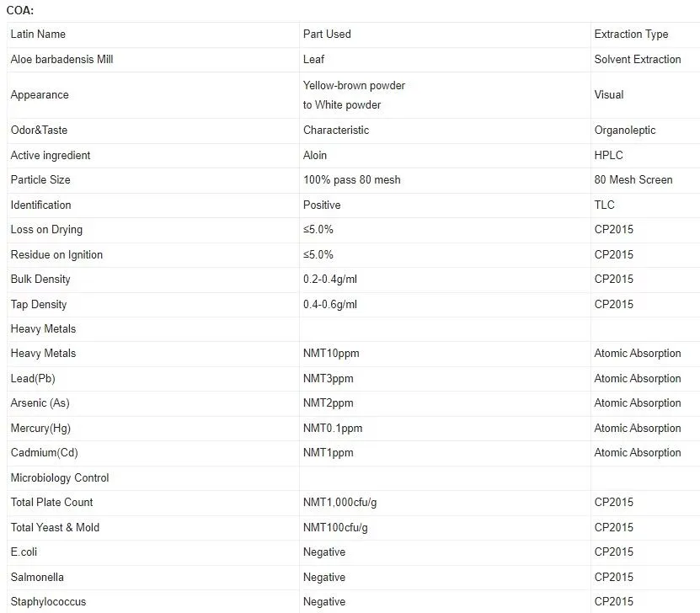Screen dimensions: 700x613
Task: Select the Loss on Drying row label
Action: click(46, 230)
